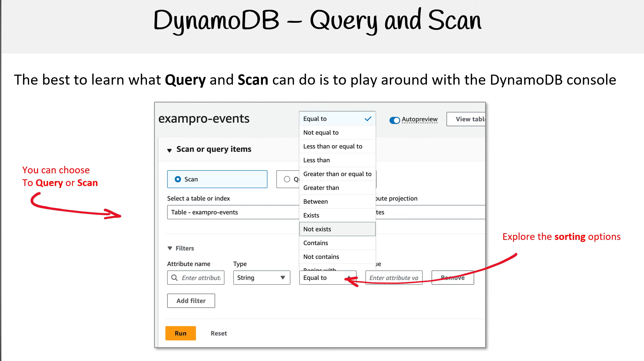The image size is (644, 361).
Task: Click the Enter attribute name search field
Action: point(196,278)
